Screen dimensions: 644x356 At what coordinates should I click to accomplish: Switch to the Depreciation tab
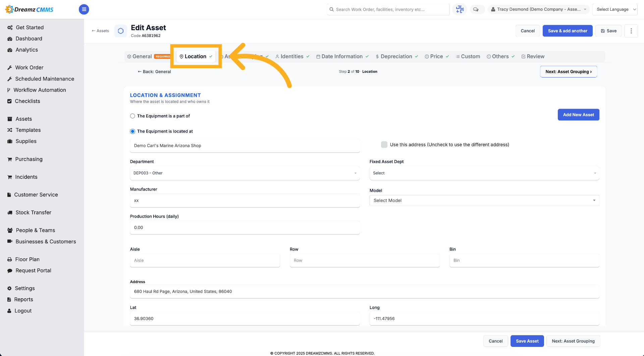[396, 56]
